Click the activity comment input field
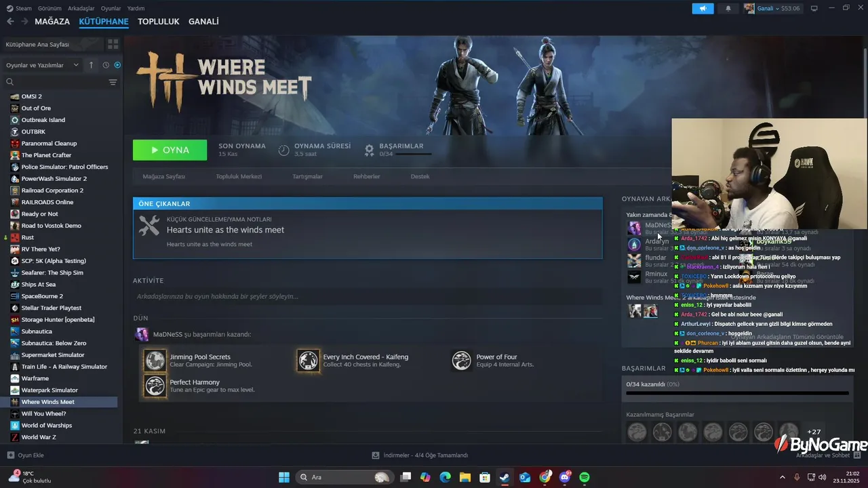The height and width of the screenshot is (488, 868). (368, 296)
